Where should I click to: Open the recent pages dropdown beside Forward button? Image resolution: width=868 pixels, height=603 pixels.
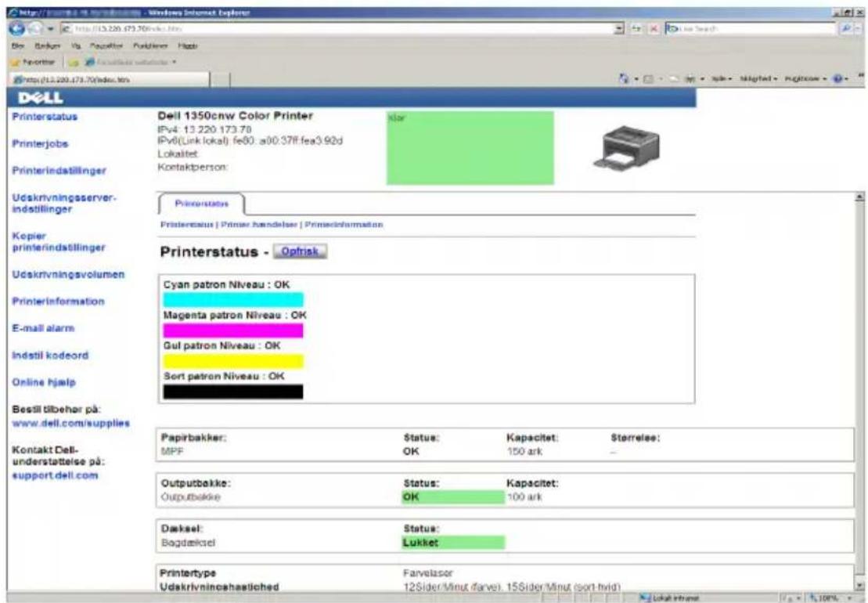click(50, 28)
